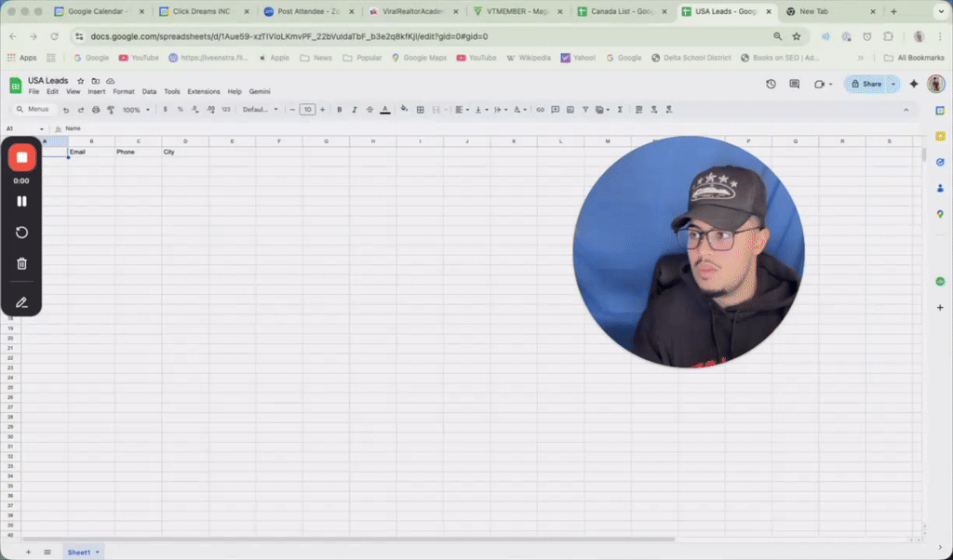Toggle bold formatting
The image size is (953, 560).
tap(339, 109)
